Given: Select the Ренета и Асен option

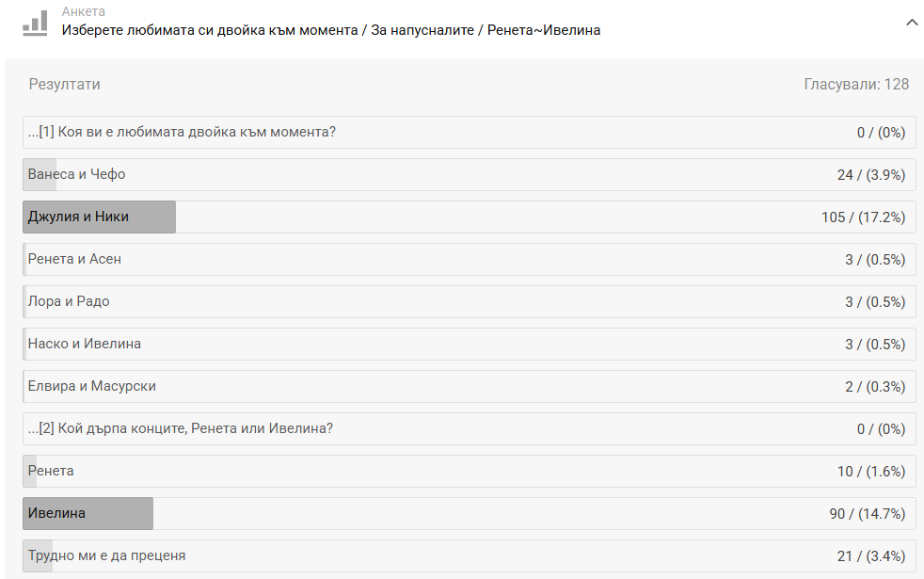Looking at the screenshot, I should click(x=470, y=260).
